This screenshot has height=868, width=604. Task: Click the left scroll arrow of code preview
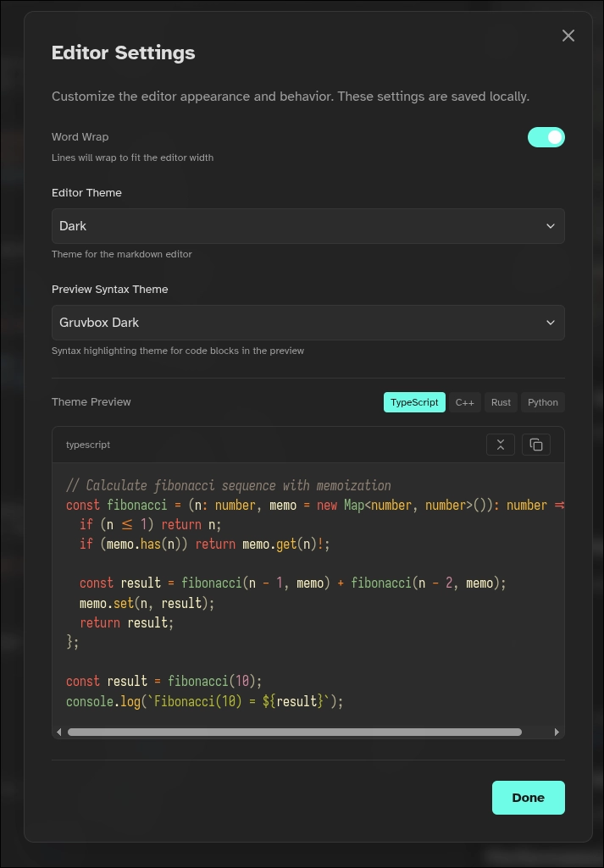click(x=59, y=732)
